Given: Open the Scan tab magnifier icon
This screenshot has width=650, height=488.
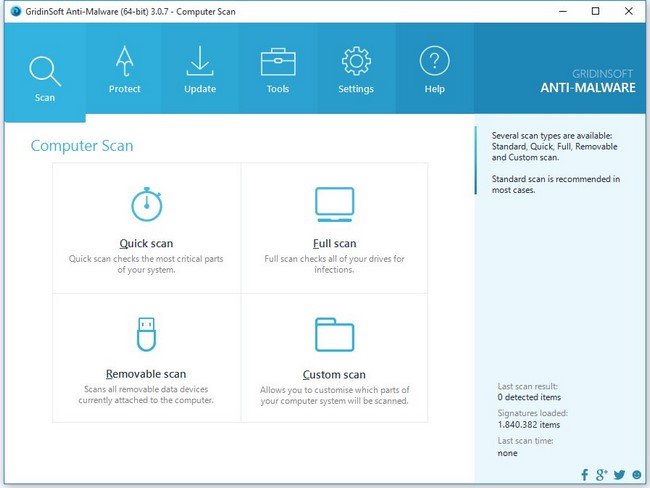Looking at the screenshot, I should click(x=45, y=71).
